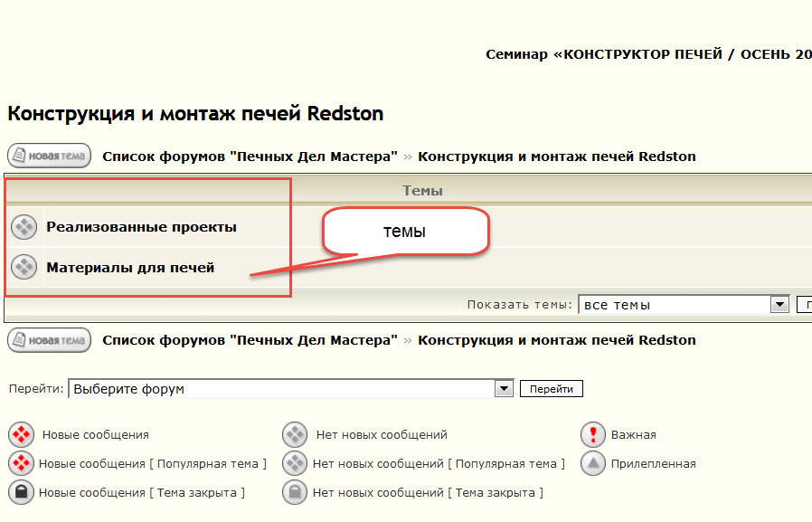Click the topic icon beside Реализованные проекты
This screenshot has height=522, width=812.
coord(24,227)
